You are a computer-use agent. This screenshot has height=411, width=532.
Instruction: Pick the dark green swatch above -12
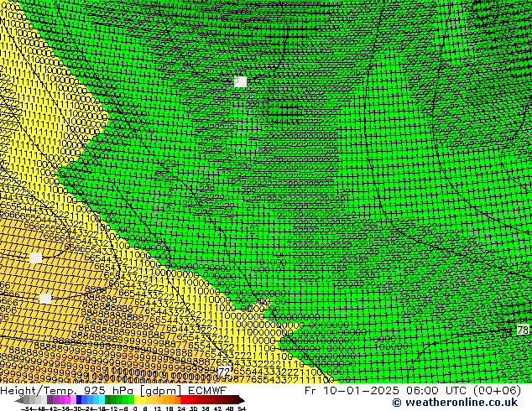click(108, 400)
